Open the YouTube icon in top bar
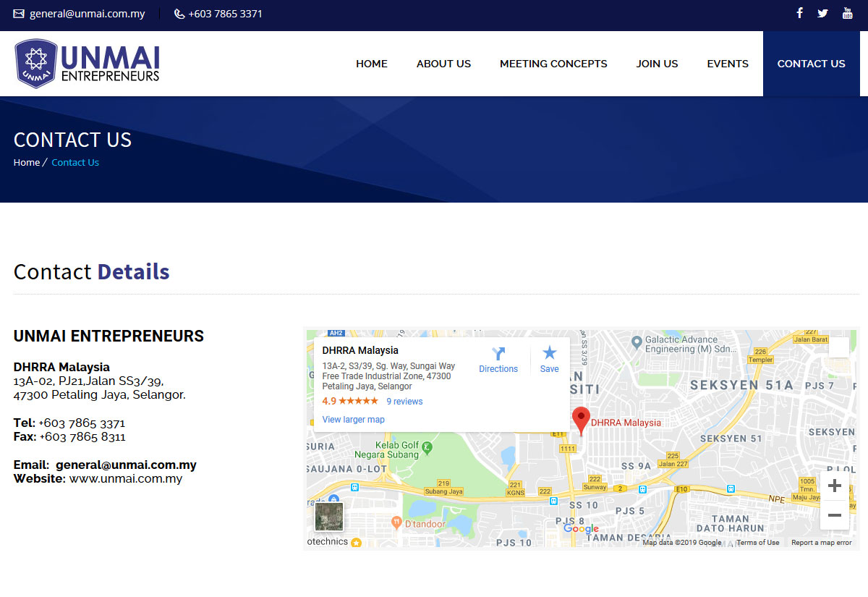Viewport: 868px width, 597px height. click(x=847, y=13)
